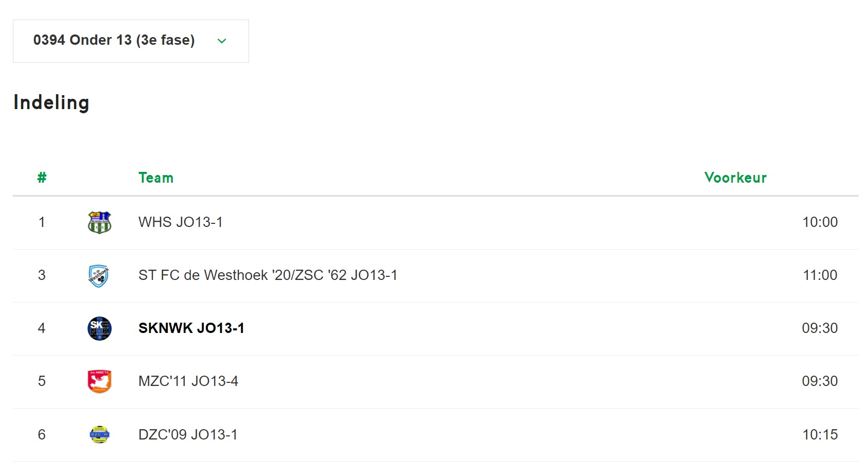868x475 pixels.
Task: Click the Team column header
Action: (156, 178)
